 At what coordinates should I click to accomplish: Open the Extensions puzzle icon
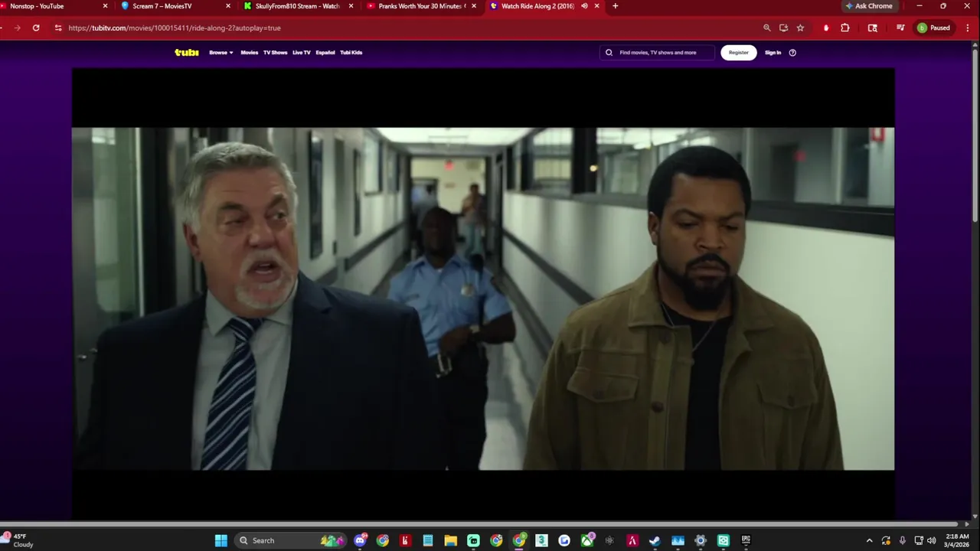click(845, 28)
